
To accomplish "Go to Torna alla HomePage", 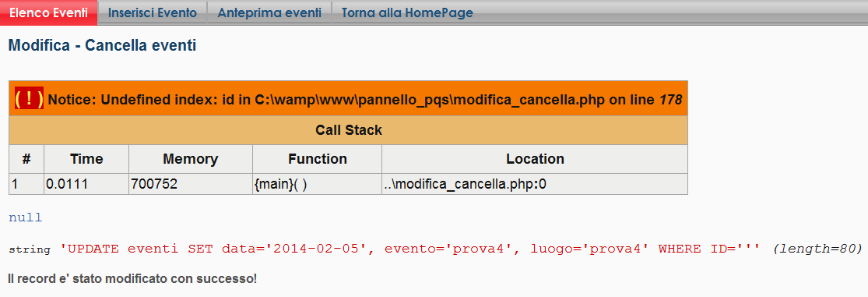I will (x=407, y=12).
